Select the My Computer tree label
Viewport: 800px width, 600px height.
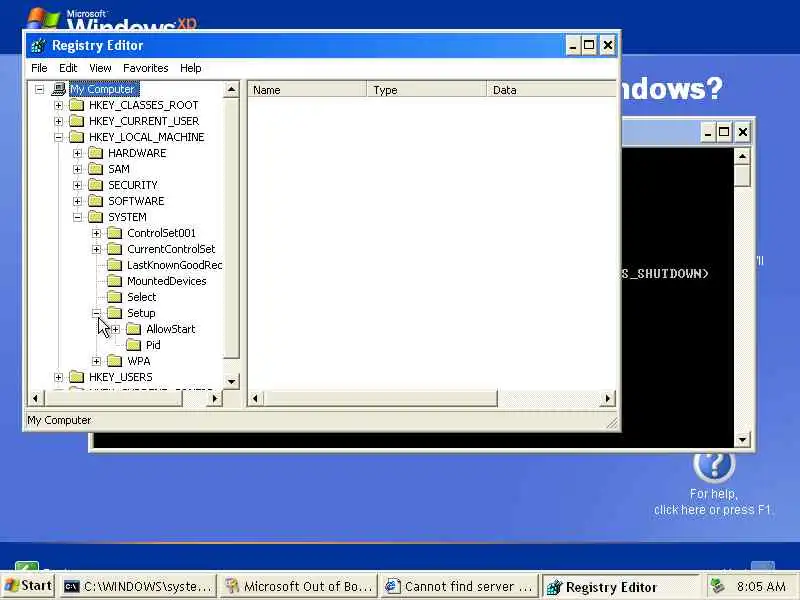[104, 89]
